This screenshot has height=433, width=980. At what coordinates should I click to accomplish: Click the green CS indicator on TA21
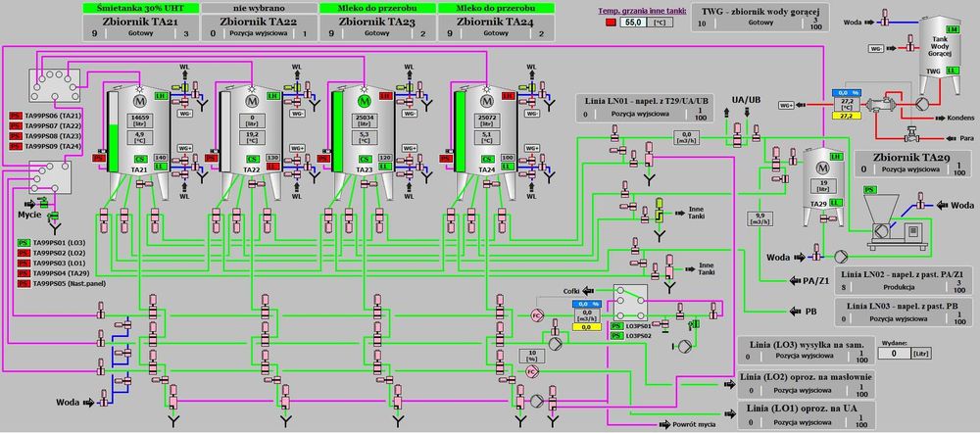[140, 159]
